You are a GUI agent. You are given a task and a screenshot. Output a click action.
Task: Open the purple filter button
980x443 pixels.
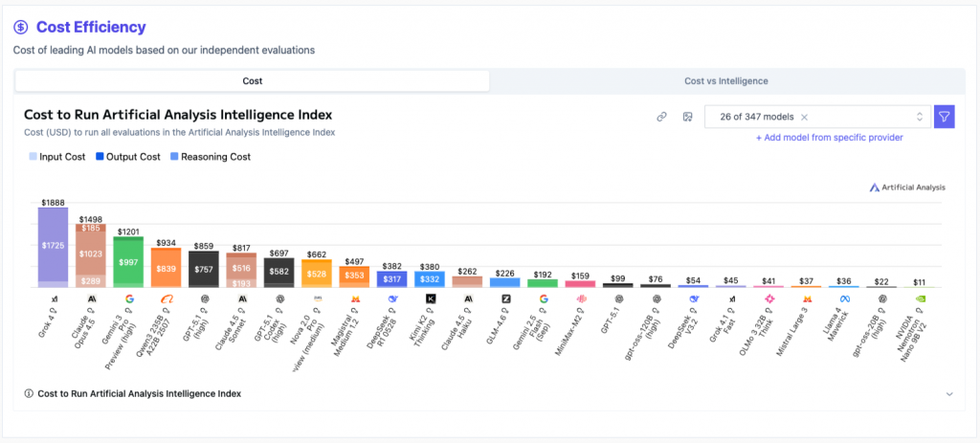[x=944, y=117]
